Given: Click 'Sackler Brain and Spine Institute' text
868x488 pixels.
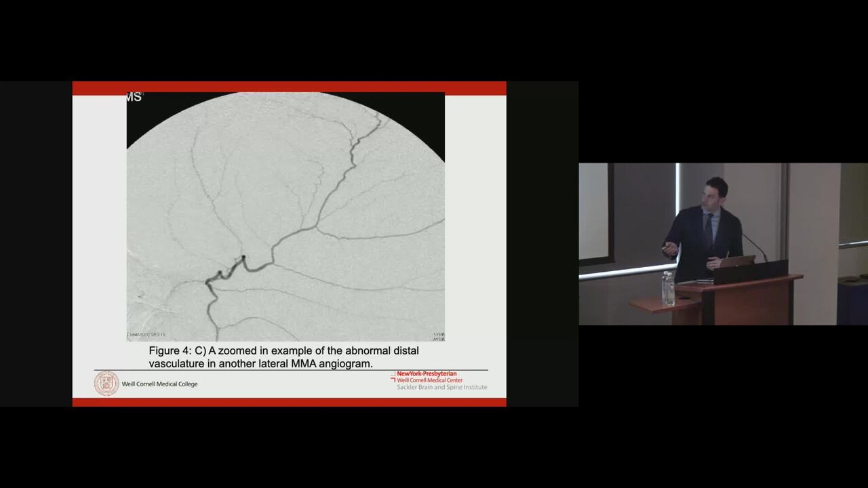Looking at the screenshot, I should tap(441, 388).
